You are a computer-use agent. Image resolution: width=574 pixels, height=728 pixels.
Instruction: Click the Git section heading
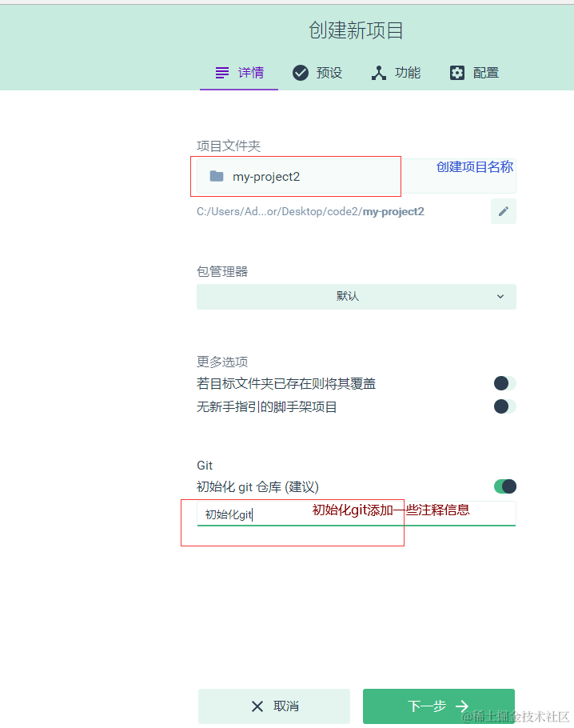(205, 466)
